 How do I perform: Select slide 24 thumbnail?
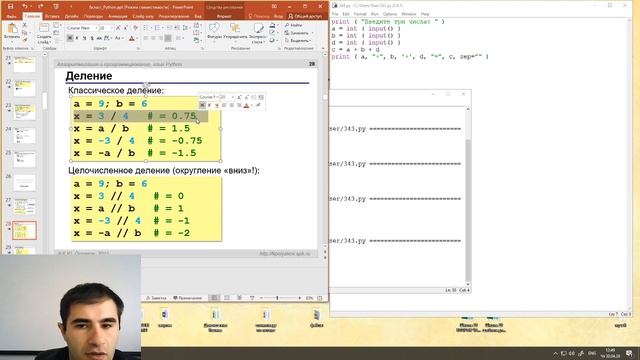point(24,136)
